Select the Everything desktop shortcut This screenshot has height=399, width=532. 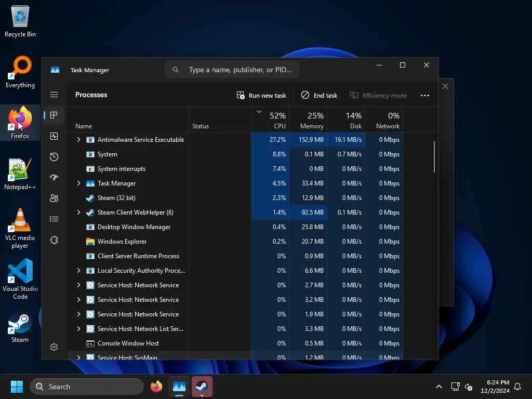(x=20, y=72)
